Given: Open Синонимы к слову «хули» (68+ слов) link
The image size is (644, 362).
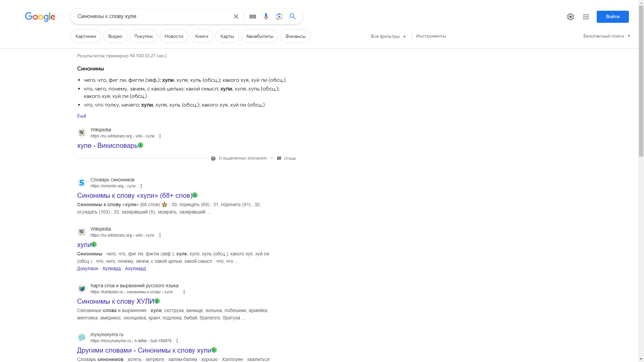Looking at the screenshot, I should click(135, 195).
